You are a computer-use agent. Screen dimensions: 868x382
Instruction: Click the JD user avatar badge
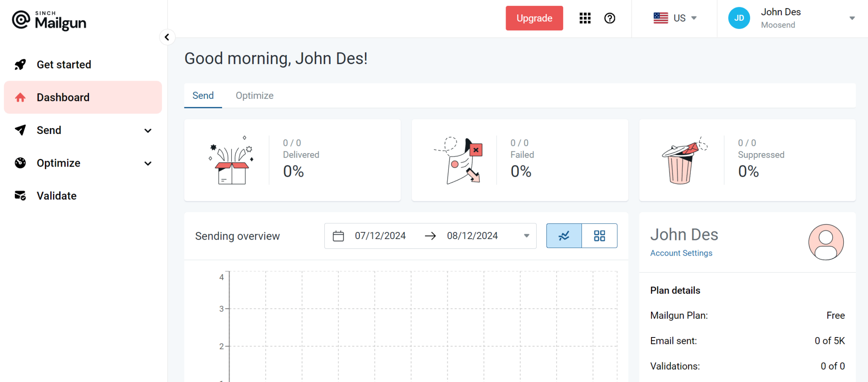click(x=739, y=18)
